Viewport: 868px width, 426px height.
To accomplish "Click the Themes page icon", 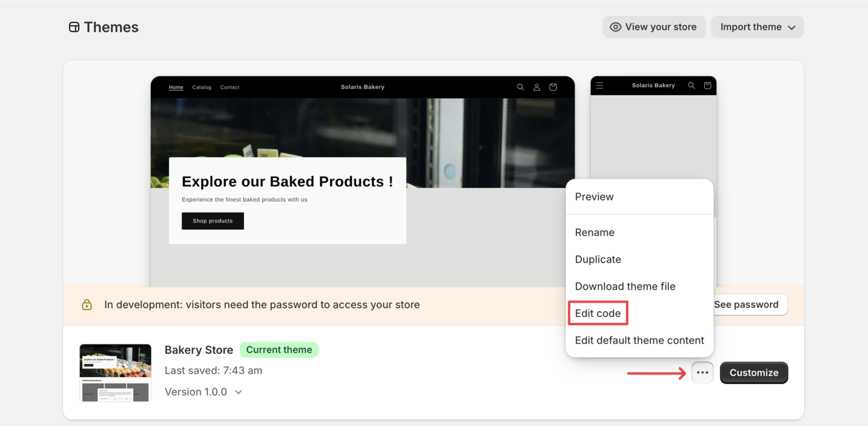I will [74, 27].
